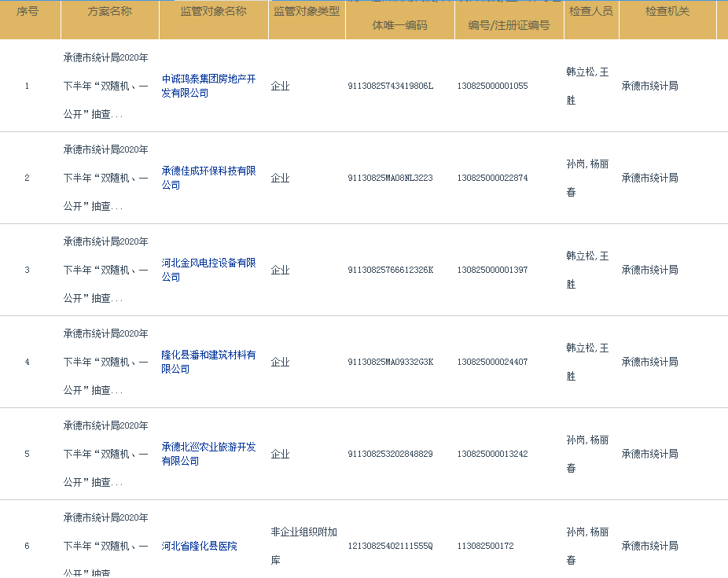The height and width of the screenshot is (578, 728).
Task: Select registration number 130825000024407
Action: point(493,362)
